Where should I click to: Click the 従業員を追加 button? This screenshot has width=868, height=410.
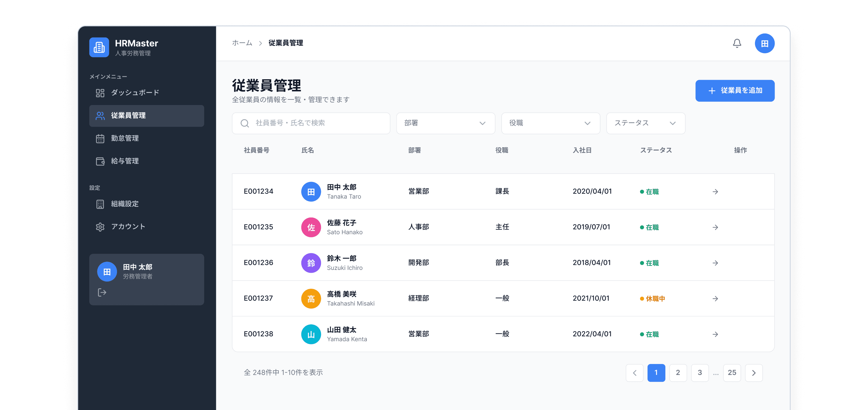(x=735, y=90)
